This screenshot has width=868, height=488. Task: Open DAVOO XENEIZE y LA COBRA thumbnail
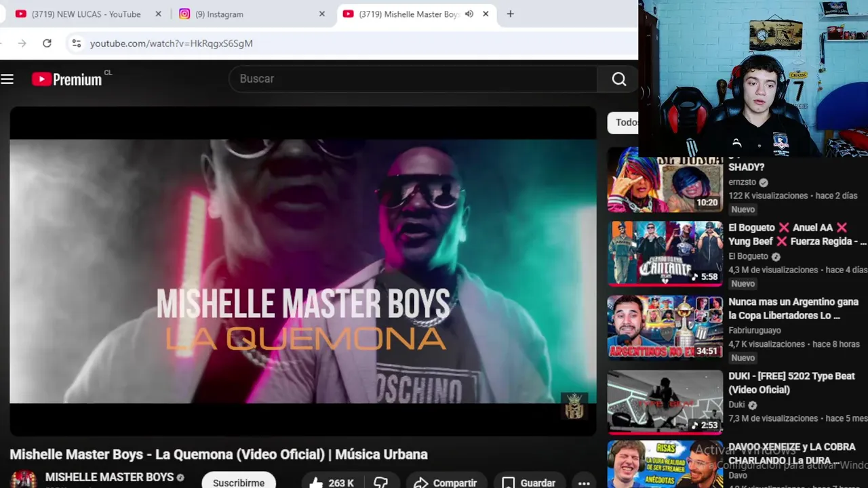point(665,464)
